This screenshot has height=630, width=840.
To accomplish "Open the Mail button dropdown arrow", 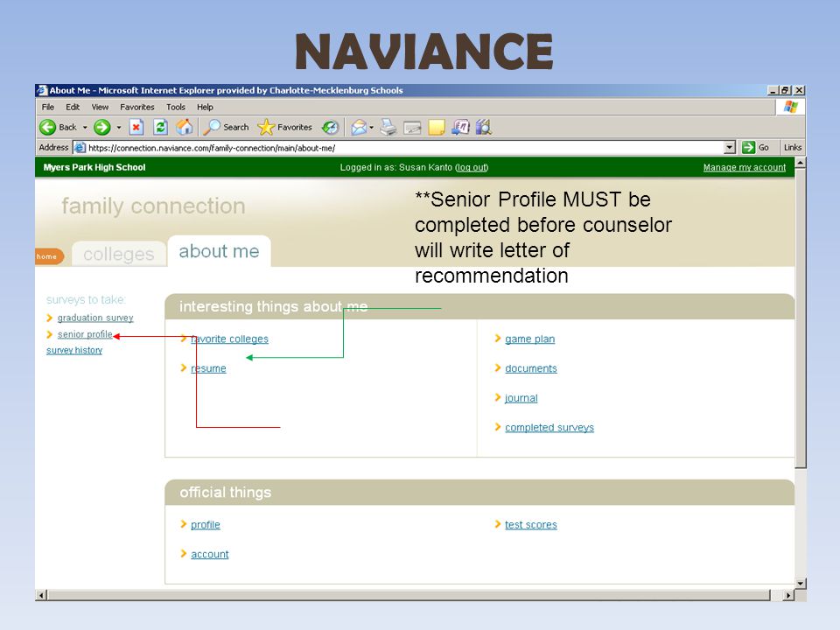I will pyautogui.click(x=371, y=128).
